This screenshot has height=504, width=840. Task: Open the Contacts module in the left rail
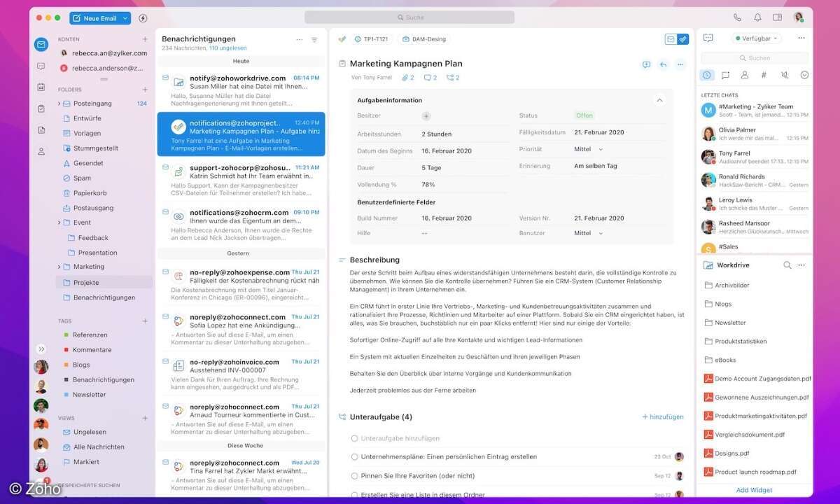[41, 151]
